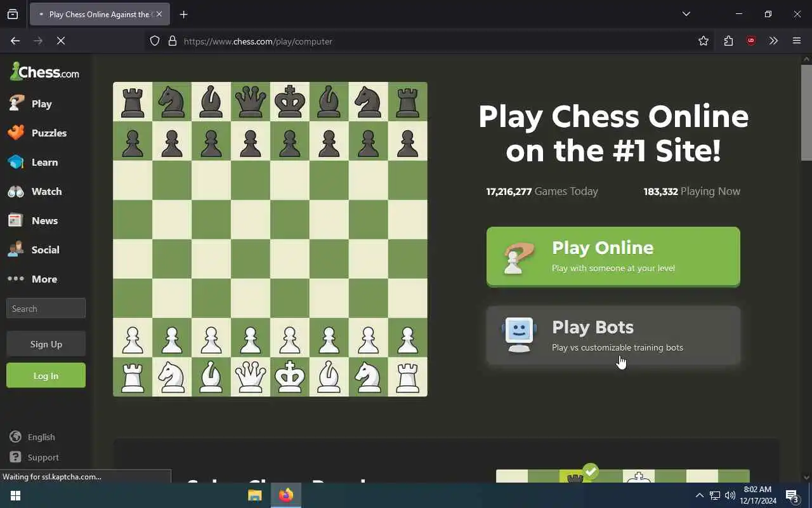Open the Support link
This screenshot has height=508, width=812.
(34, 457)
